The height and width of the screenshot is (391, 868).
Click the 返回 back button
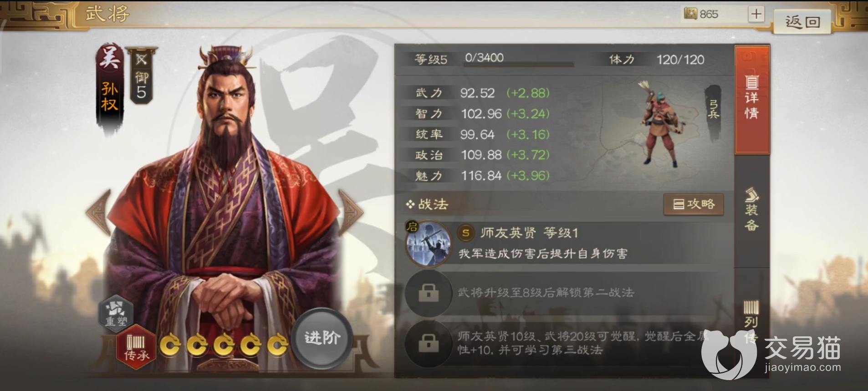802,21
